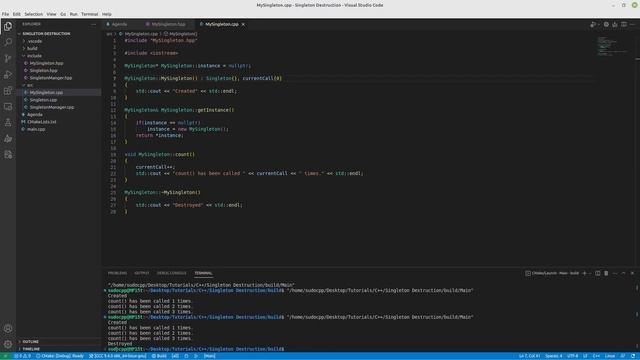Screen dimensions: 640x360
Task: Click the [all] build target in status bar
Action: click(175, 356)
